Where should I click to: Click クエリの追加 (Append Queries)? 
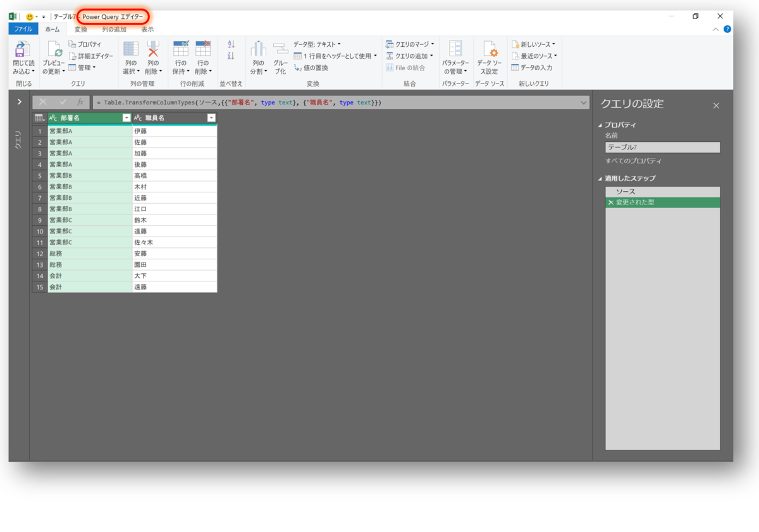click(x=409, y=56)
